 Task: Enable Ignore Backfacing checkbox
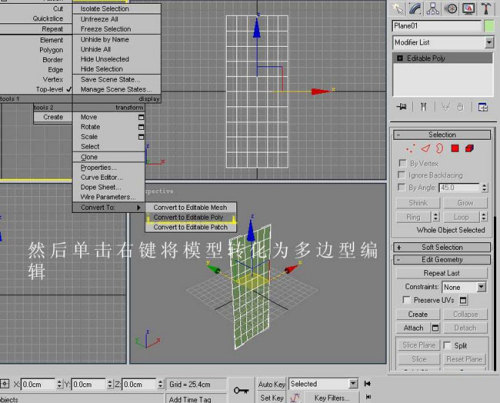402,175
